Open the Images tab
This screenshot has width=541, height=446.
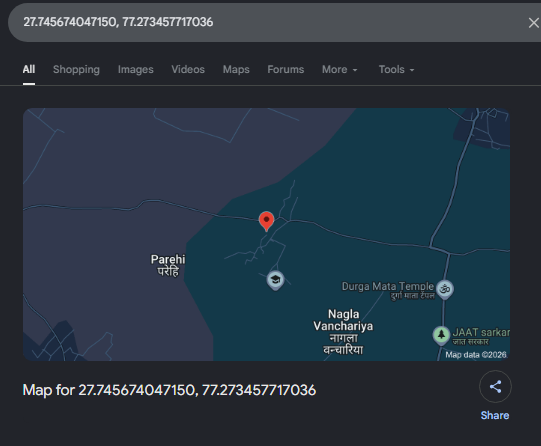pyautogui.click(x=136, y=69)
